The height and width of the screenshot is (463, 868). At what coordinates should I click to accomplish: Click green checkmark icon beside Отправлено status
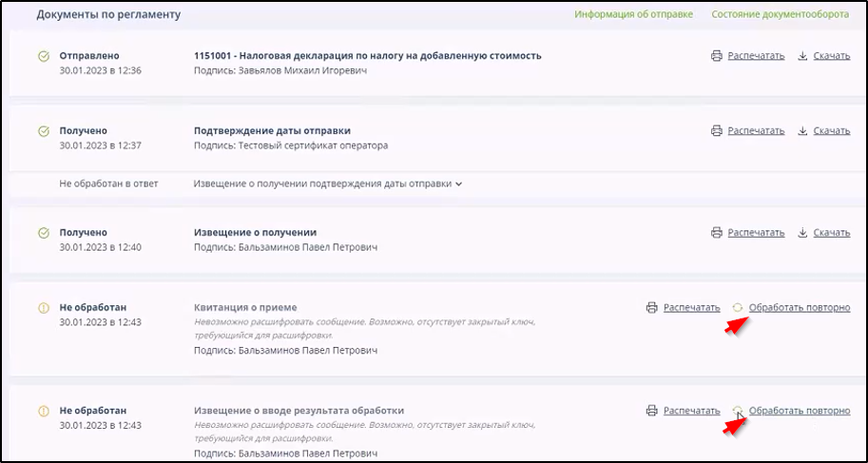click(x=43, y=56)
